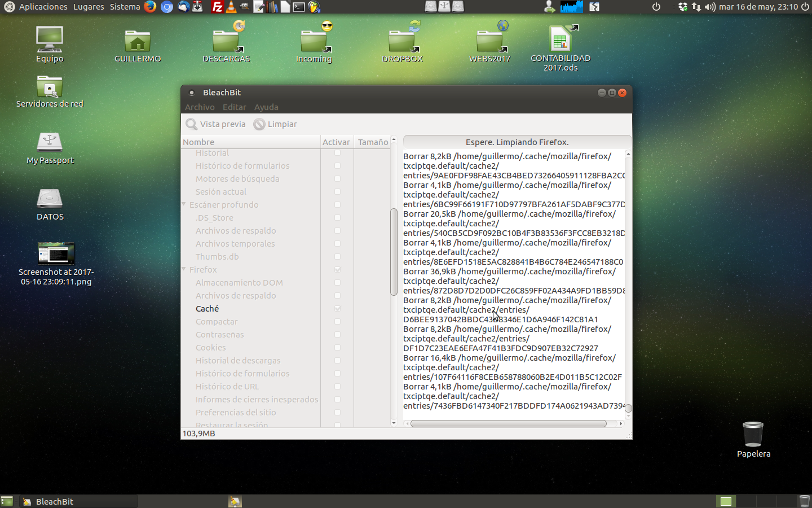Launch the terminal from the top panel

pos(299,7)
